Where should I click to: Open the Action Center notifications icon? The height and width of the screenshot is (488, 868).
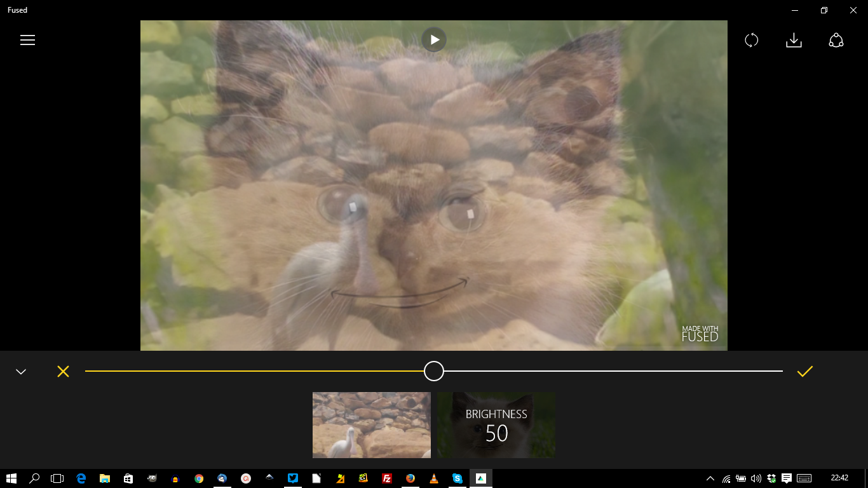787,478
